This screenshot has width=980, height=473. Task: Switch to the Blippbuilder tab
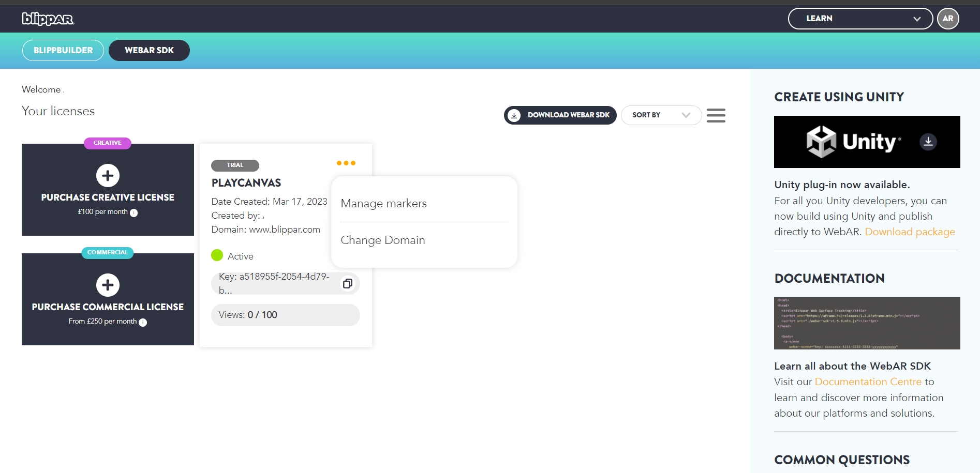63,51
